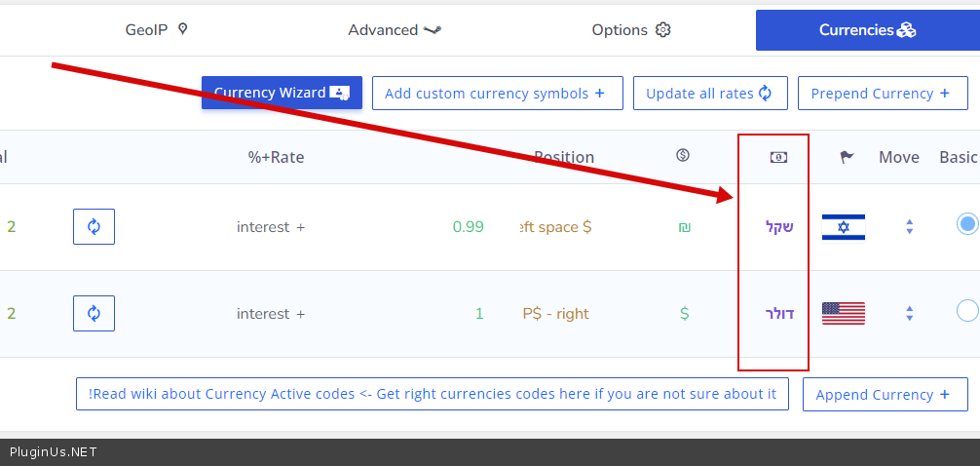Open the Advanced tab

point(395,30)
